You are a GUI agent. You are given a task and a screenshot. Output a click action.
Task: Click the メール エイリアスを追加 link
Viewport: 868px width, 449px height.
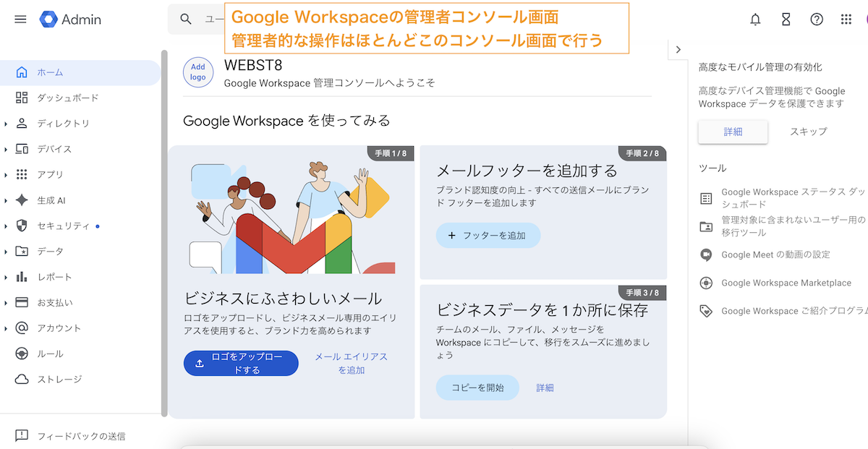(x=351, y=364)
